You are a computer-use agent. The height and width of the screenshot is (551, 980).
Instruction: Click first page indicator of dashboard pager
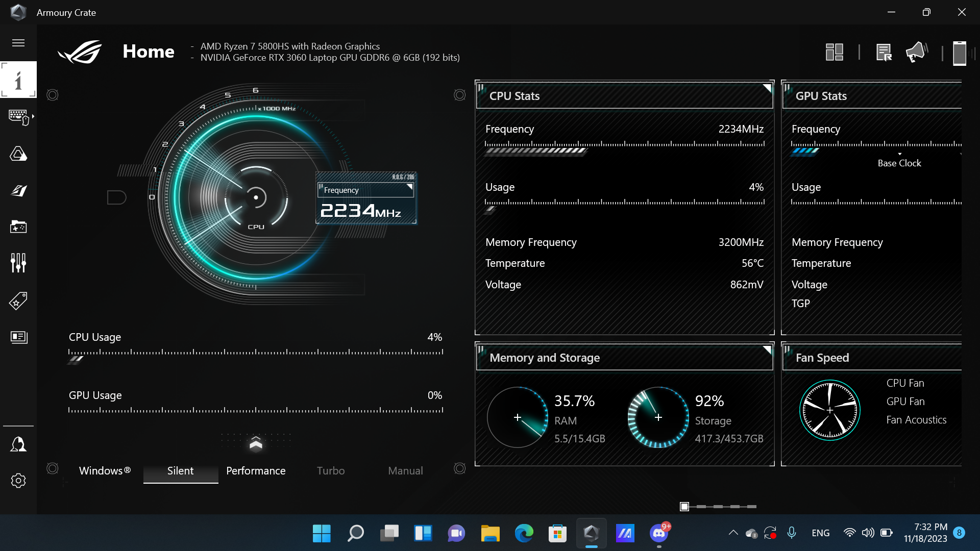coord(684,507)
